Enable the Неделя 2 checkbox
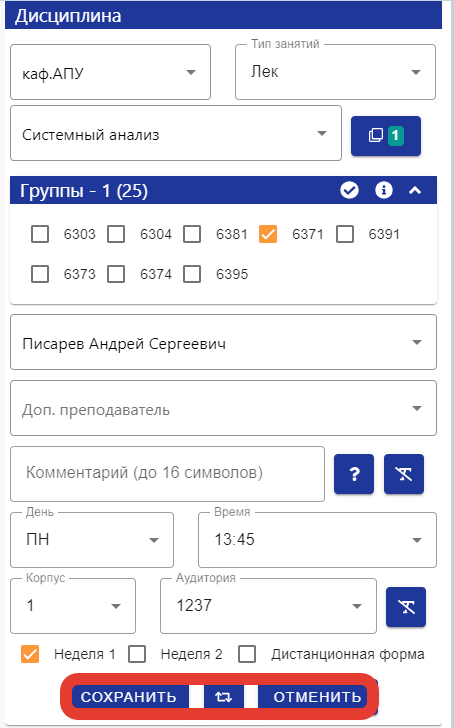The width and height of the screenshot is (454, 728). point(137,654)
